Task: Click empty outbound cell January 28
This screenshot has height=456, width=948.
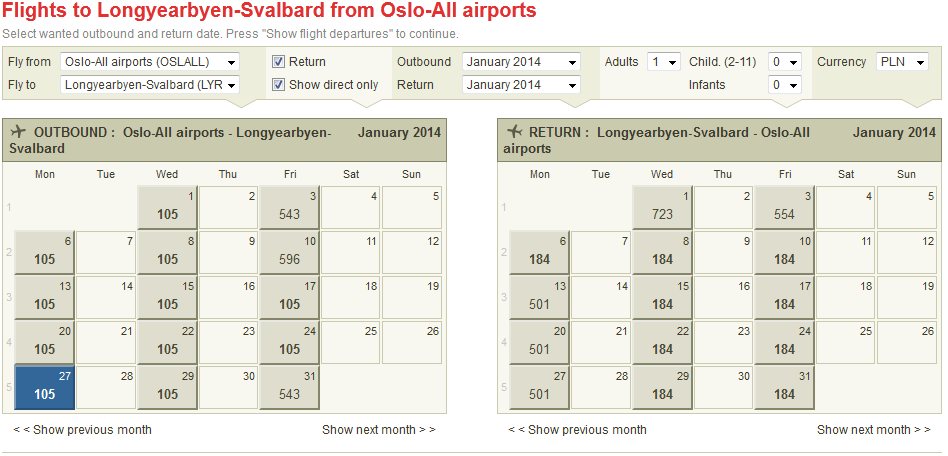Action: coord(106,388)
